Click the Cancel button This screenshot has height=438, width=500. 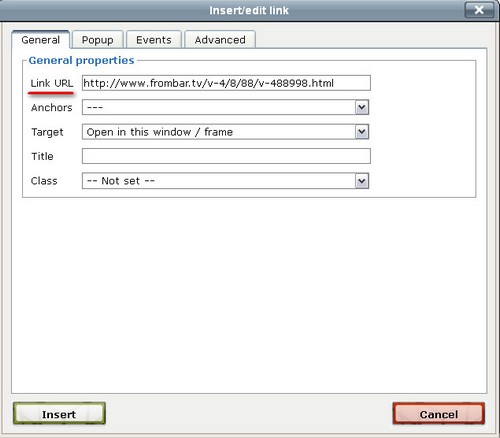click(x=439, y=414)
